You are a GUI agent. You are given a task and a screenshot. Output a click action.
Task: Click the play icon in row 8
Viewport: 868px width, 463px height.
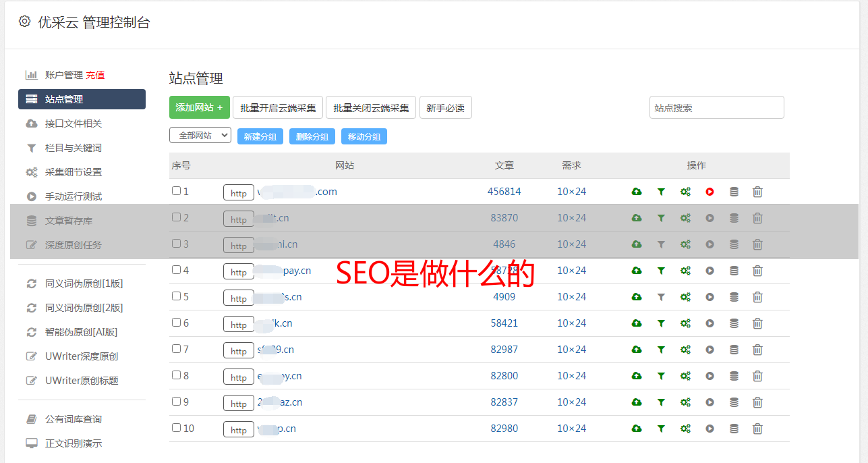click(710, 376)
